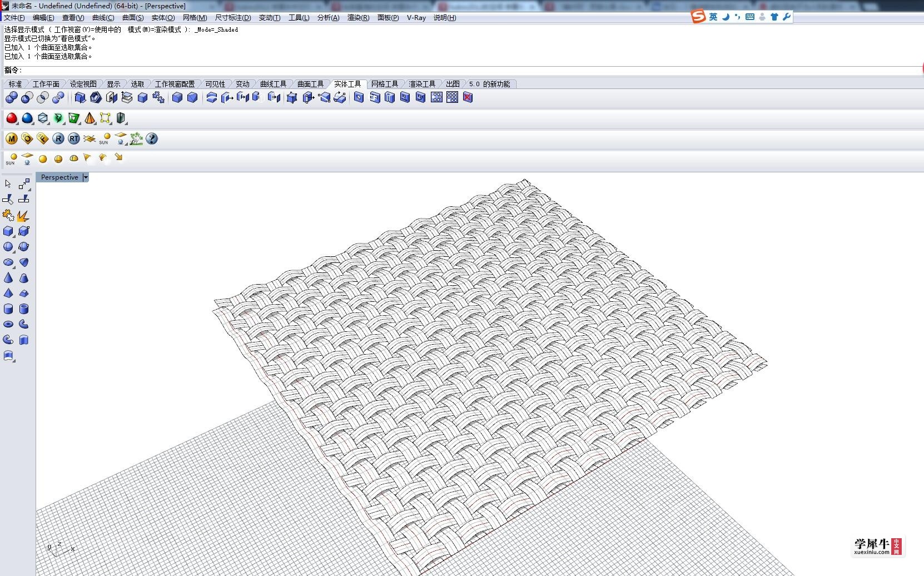Switch to the 渲染工具 toolbar tab

pyautogui.click(x=422, y=84)
